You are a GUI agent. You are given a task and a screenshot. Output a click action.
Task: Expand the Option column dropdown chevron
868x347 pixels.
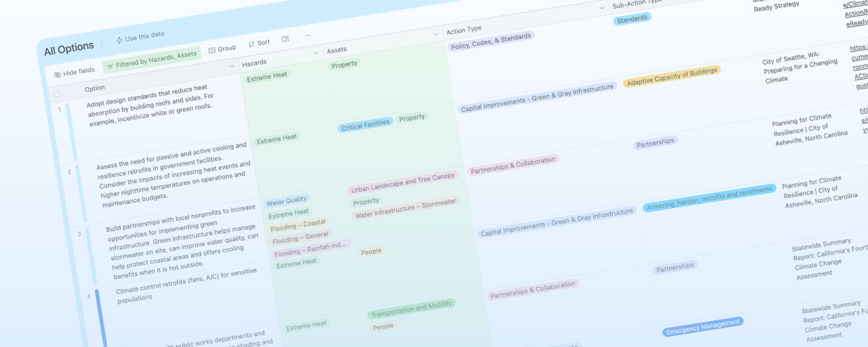[x=233, y=67]
